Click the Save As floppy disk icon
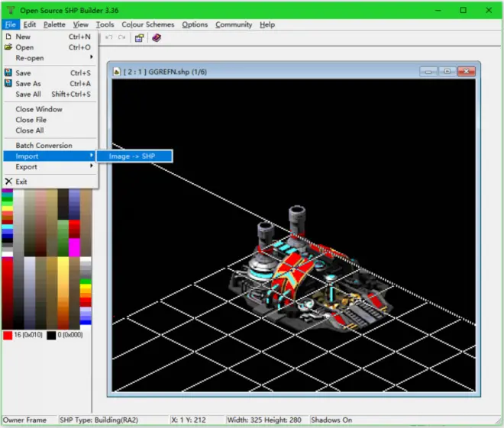 pyautogui.click(x=8, y=83)
